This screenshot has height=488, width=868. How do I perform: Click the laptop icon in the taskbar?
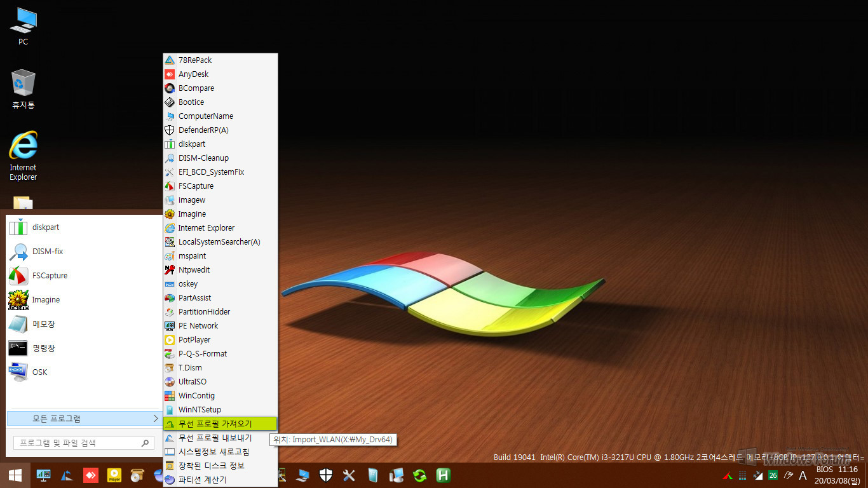click(x=302, y=475)
